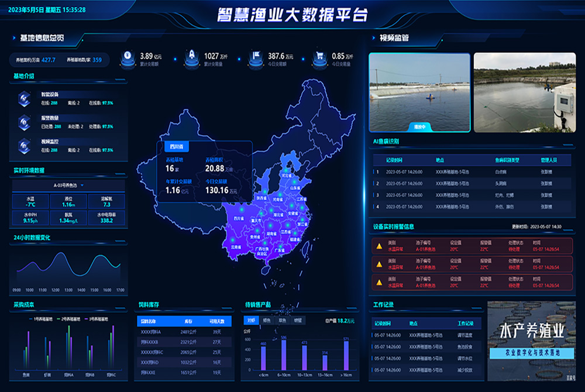Select the 智能设备 hexagon icon
The image size is (585, 392).
pos(25,98)
